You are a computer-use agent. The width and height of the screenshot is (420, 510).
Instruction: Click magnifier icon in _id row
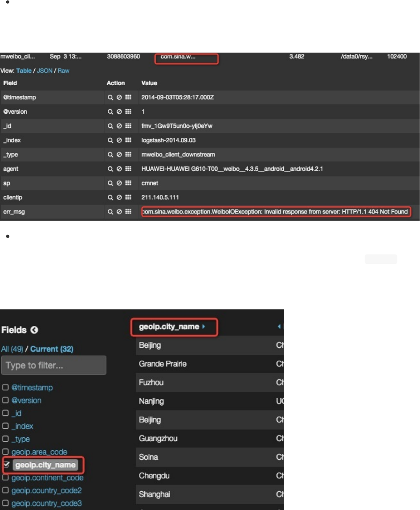110,126
